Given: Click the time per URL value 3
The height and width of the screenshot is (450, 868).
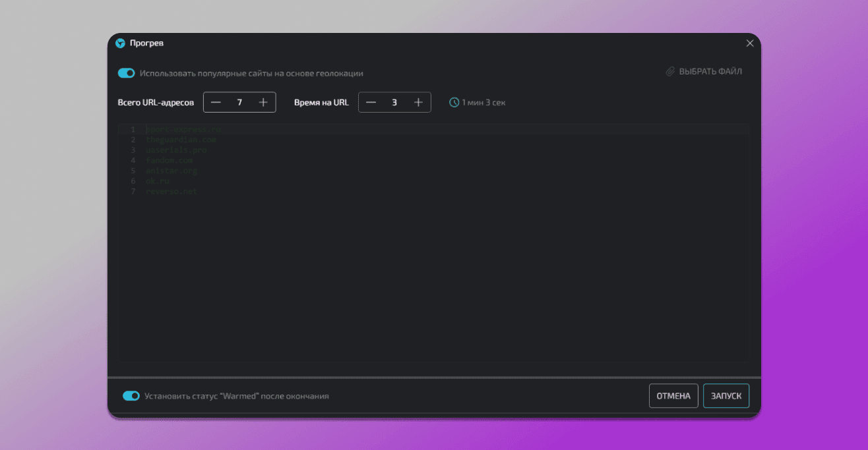Looking at the screenshot, I should (394, 102).
